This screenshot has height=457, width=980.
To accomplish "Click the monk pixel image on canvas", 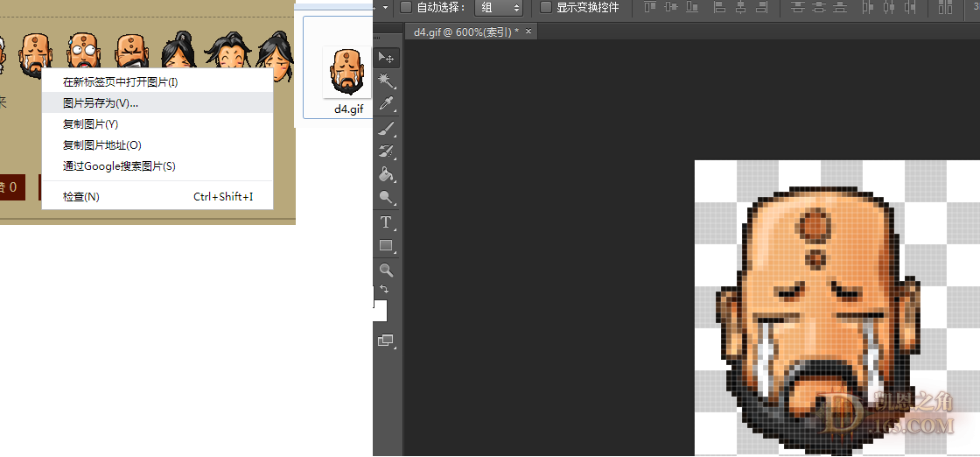I will 820,319.
